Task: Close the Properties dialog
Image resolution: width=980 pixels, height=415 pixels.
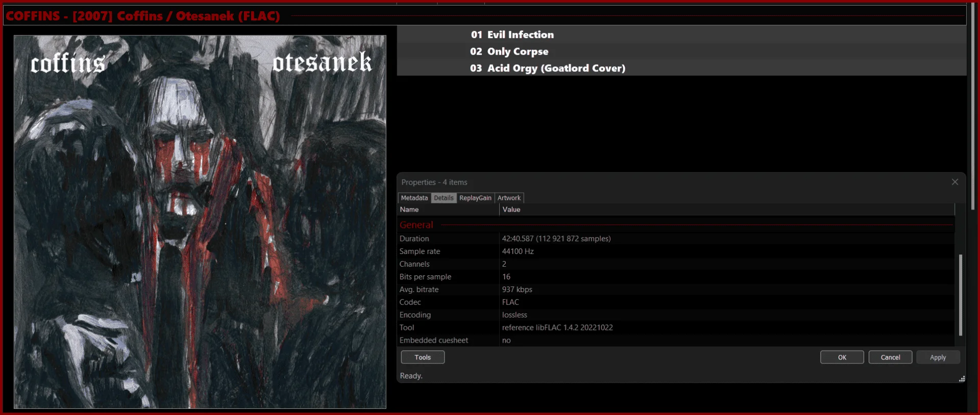Action: click(954, 182)
